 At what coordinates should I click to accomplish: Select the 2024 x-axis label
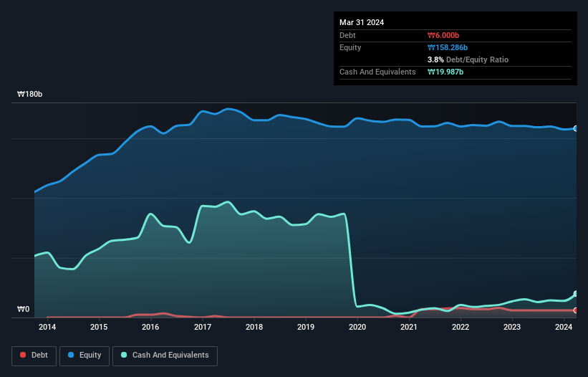pyautogui.click(x=564, y=327)
